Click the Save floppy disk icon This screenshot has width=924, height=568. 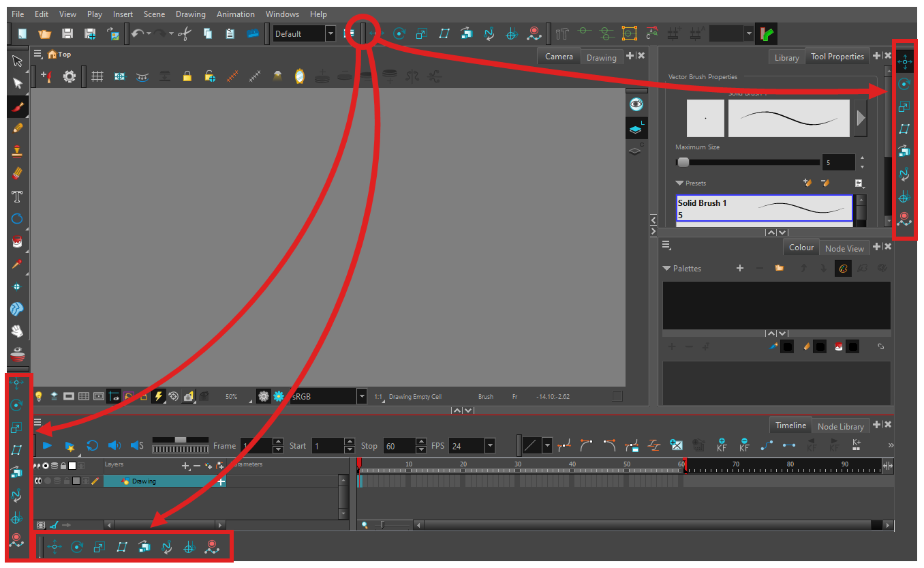point(67,33)
